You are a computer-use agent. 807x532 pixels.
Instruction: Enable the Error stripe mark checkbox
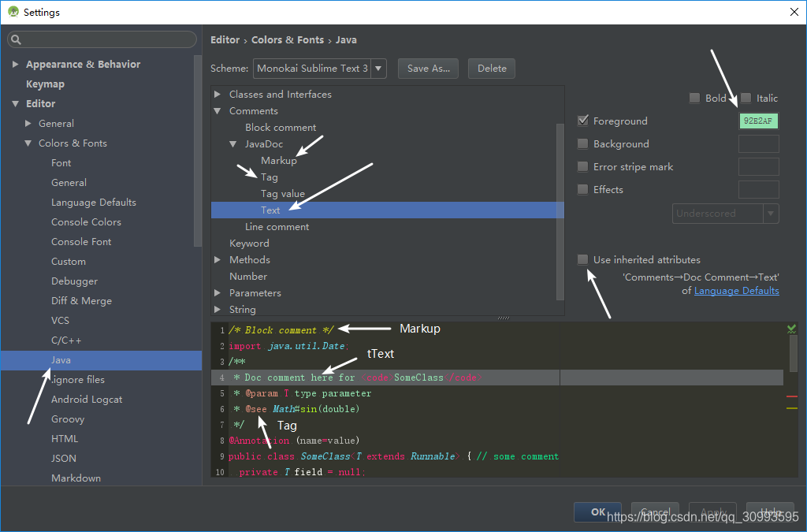pos(582,167)
